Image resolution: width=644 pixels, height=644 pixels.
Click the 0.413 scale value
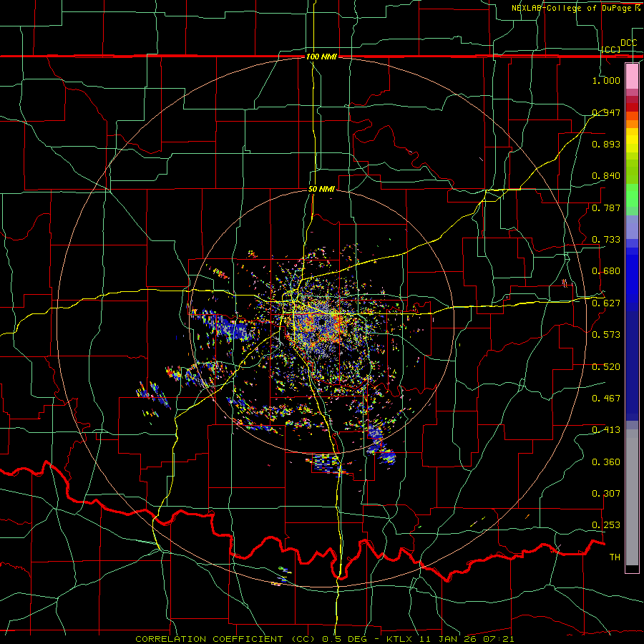606,430
